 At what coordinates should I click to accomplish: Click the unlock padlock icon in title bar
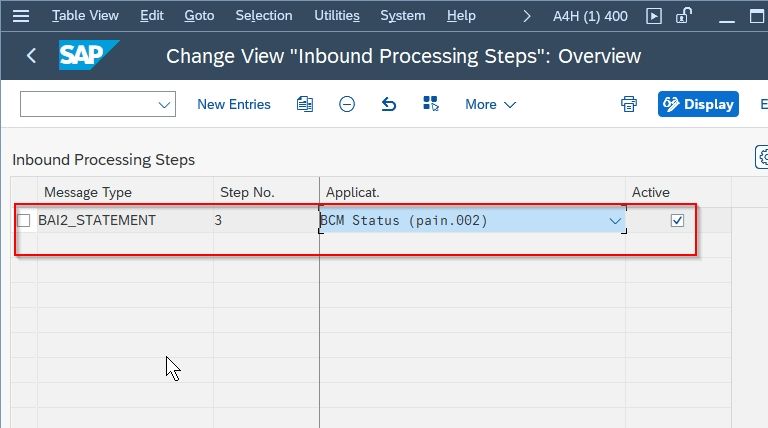[683, 16]
